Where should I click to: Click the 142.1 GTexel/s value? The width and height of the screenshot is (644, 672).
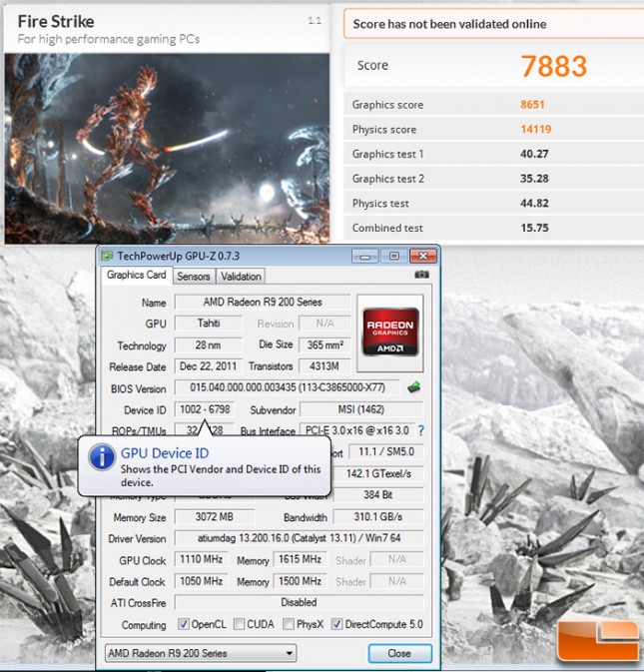coord(378,474)
